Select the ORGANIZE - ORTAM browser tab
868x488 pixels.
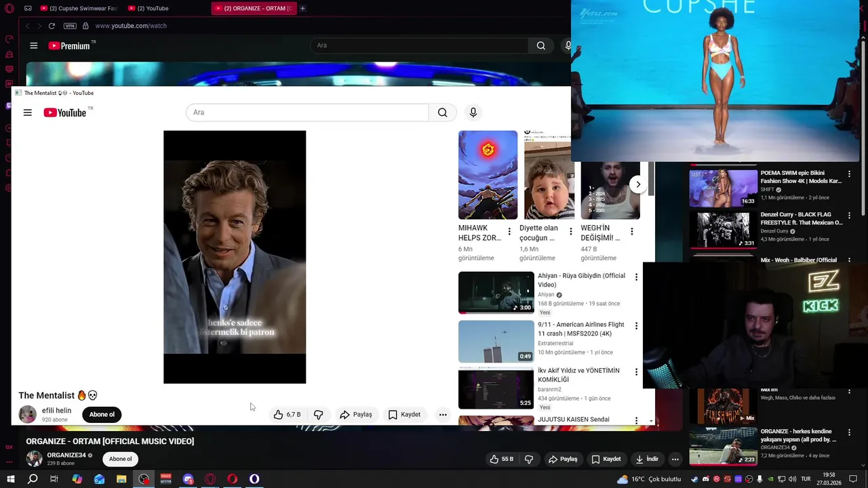(254, 8)
